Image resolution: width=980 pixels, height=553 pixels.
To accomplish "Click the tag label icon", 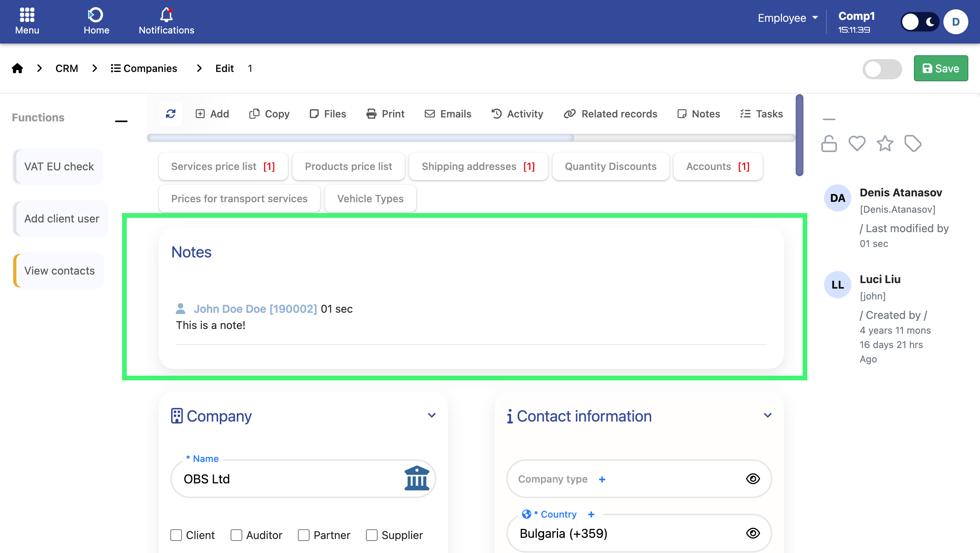I will click(913, 143).
